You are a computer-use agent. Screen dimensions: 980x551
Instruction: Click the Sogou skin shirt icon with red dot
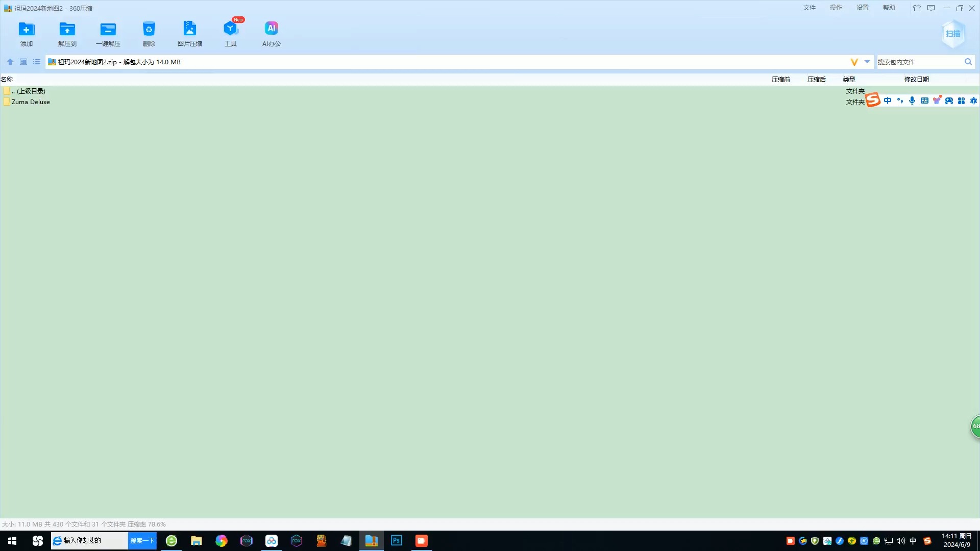click(x=937, y=101)
